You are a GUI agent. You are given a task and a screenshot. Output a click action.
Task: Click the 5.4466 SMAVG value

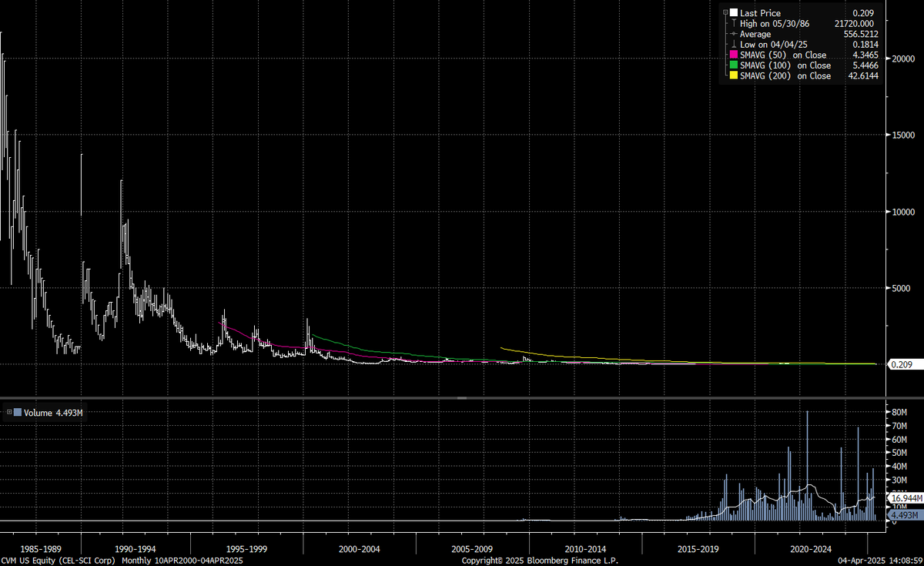[x=865, y=65]
